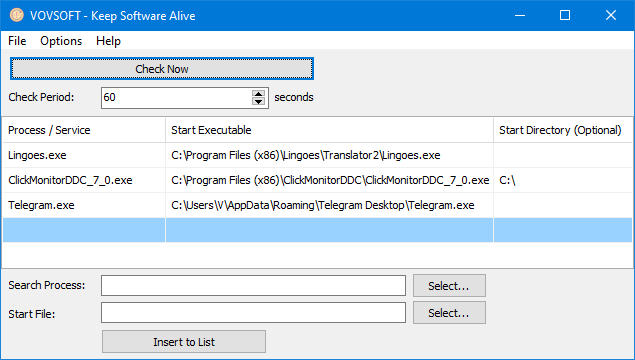Click inside the Check Period field
This screenshot has height=360, width=635.
click(176, 97)
